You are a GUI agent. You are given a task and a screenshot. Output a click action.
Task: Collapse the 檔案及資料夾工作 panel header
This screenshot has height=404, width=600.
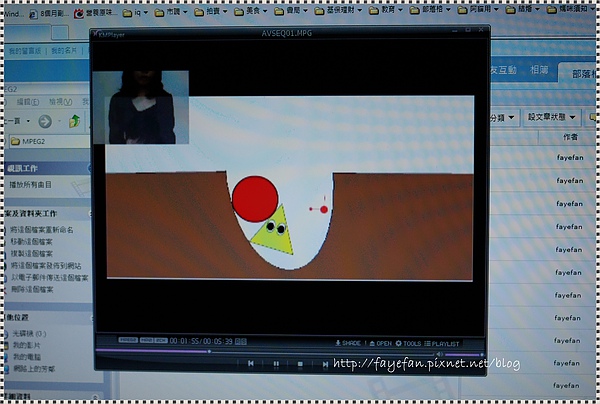[47, 213]
